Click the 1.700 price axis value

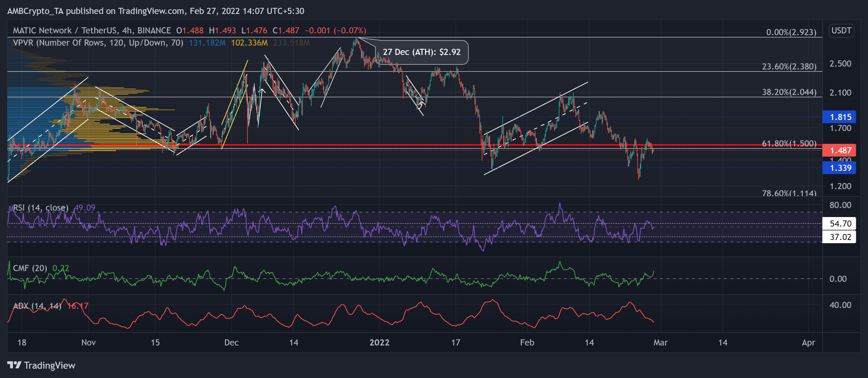click(840, 128)
